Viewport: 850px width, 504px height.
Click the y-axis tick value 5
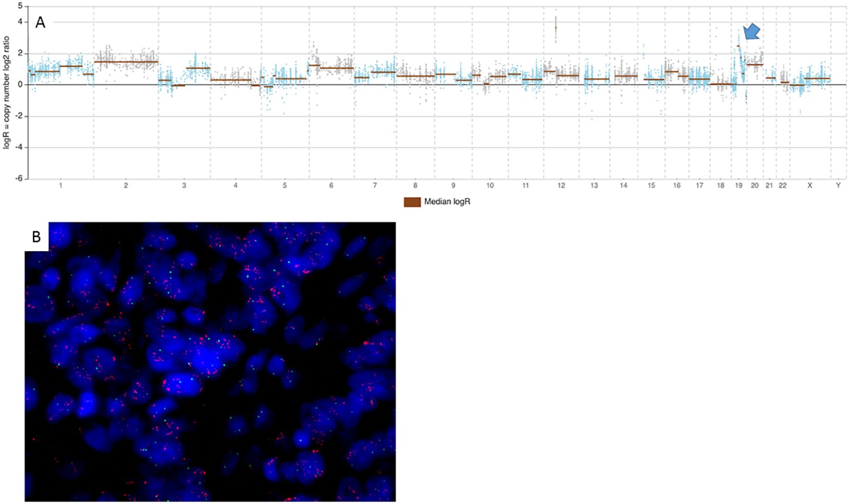tap(20, 6)
